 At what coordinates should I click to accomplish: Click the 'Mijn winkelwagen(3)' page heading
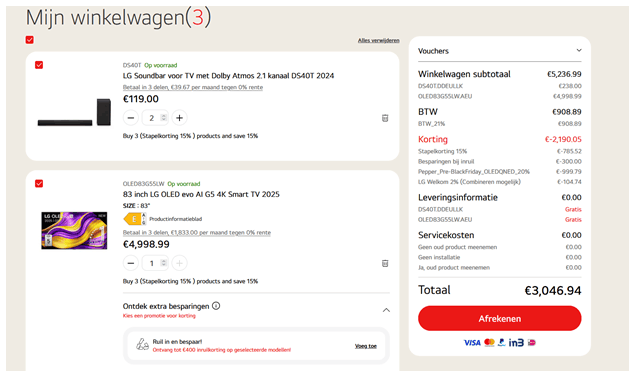118,18
